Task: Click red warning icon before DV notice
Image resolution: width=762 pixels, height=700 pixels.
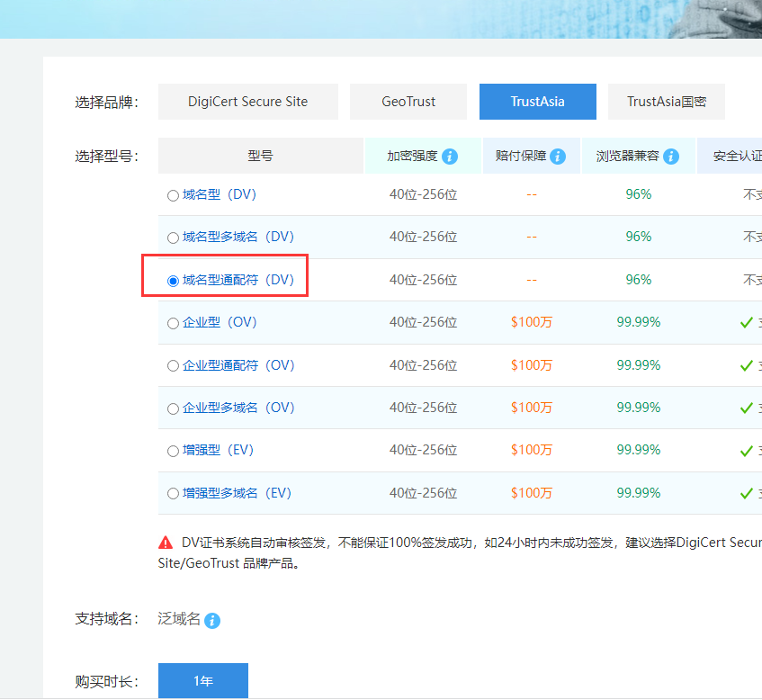Action: pos(166,543)
